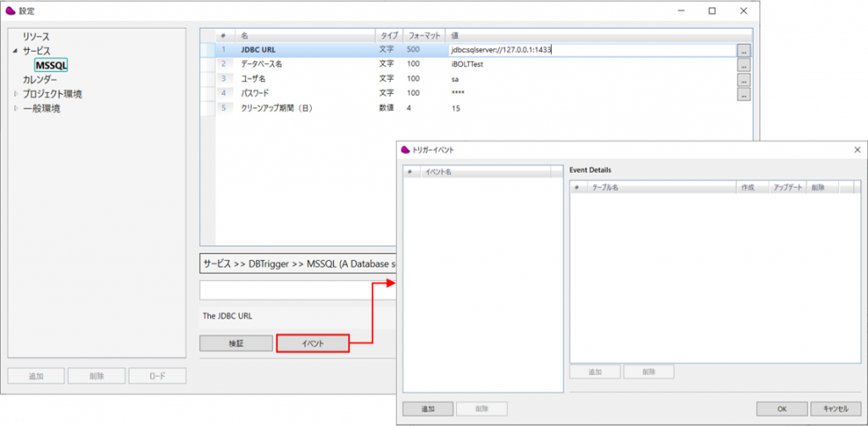Click ellipsis button for データベース名 row
The height and width of the screenshot is (426, 868).
point(743,65)
